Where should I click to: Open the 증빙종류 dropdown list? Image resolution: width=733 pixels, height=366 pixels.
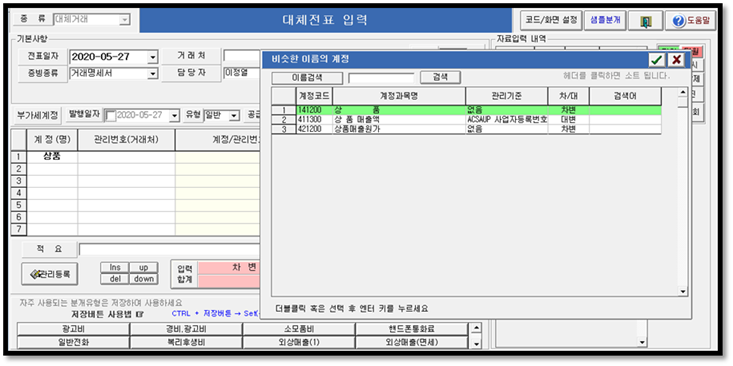pos(152,73)
